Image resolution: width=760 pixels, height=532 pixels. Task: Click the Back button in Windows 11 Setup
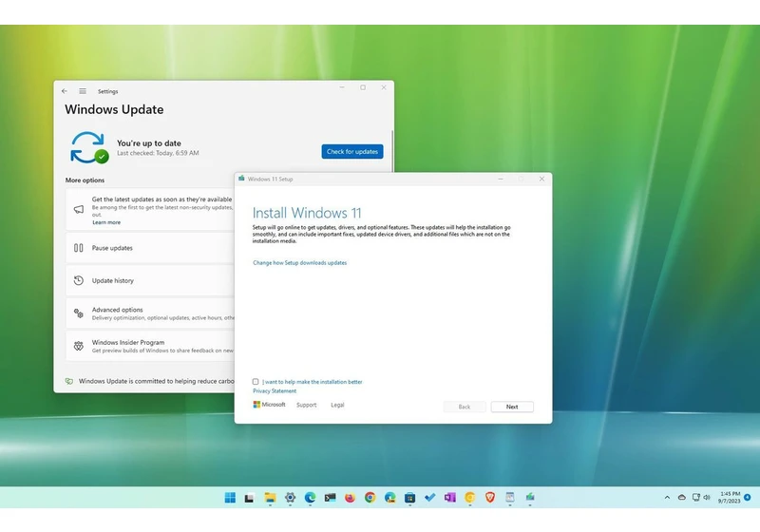tap(465, 407)
